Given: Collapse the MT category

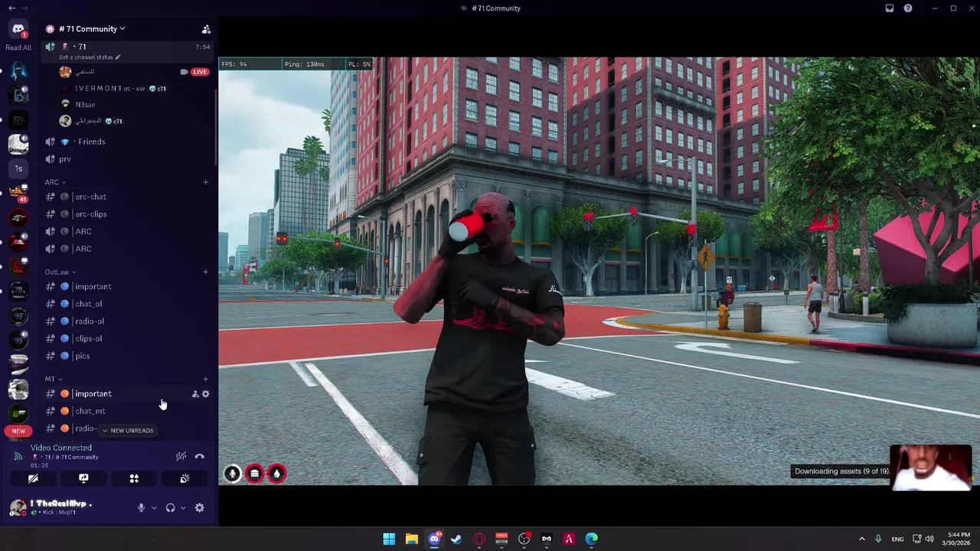Looking at the screenshot, I should click(x=54, y=379).
